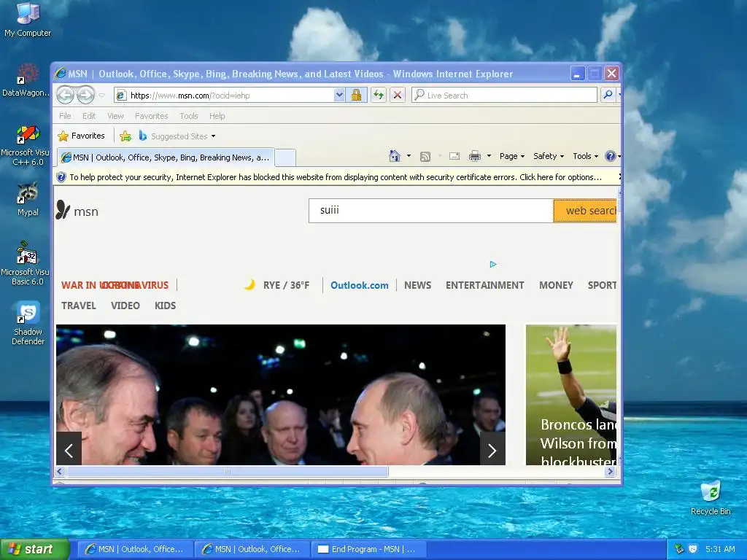
Task: Run Live Search with magnifier button
Action: [608, 96]
